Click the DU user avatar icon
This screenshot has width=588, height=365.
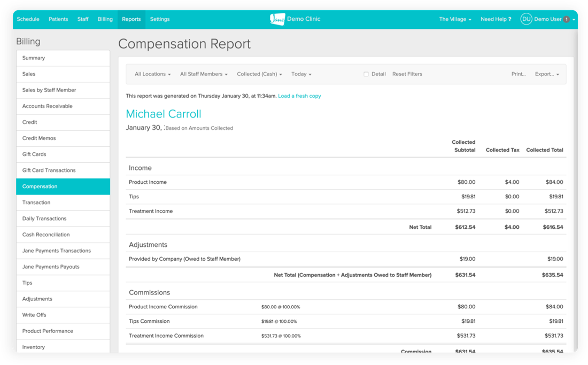[526, 19]
